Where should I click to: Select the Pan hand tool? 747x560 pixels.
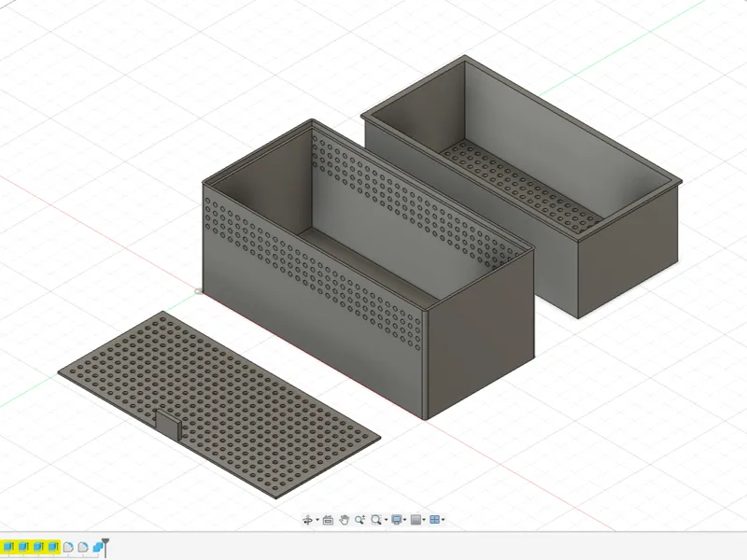tap(344, 520)
